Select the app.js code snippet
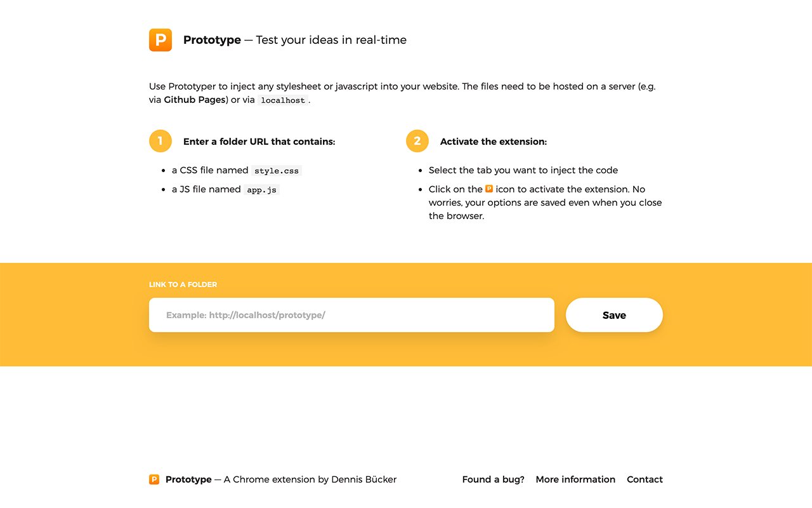 pyautogui.click(x=261, y=189)
